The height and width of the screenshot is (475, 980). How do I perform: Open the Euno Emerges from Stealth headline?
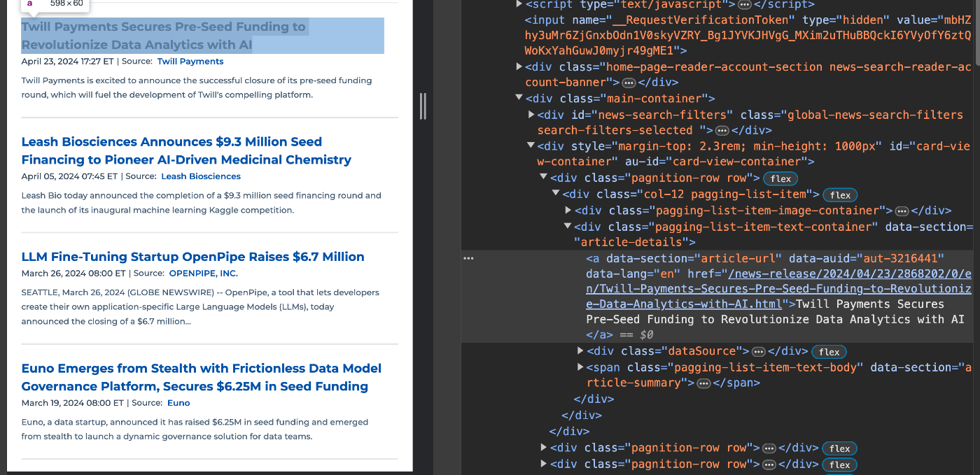point(202,377)
